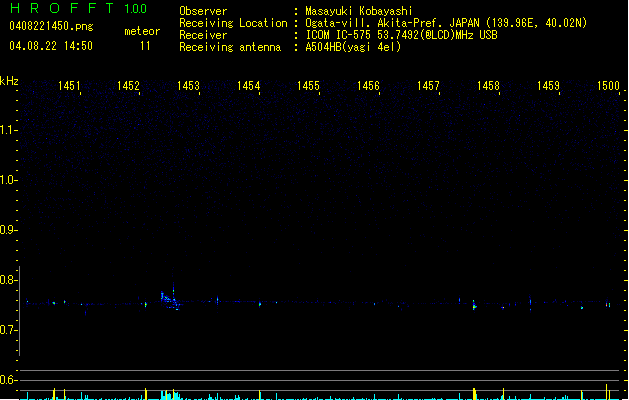Click the 1458 time axis marker
Screen dimensions: 629x400
[x=488, y=86]
